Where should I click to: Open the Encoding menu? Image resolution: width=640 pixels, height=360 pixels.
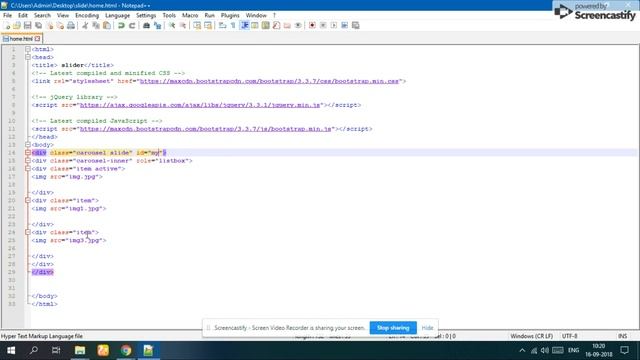coord(87,16)
